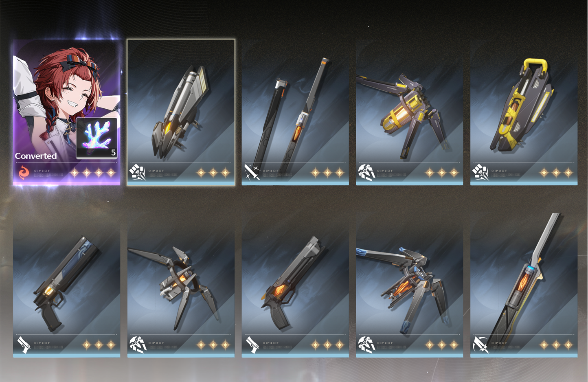Click the pistol type icon on the orange-glow pistol card
The width and height of the screenshot is (588, 382).
coord(252,345)
